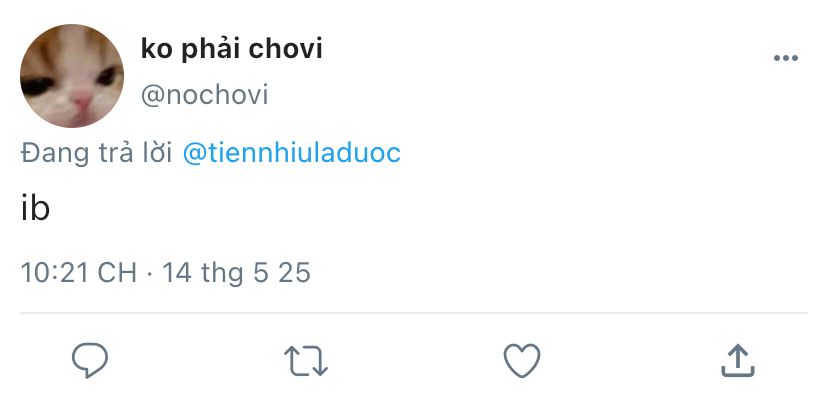Tap the share upload arrow icon
Viewport: 828px width, 397px height.
point(738,361)
